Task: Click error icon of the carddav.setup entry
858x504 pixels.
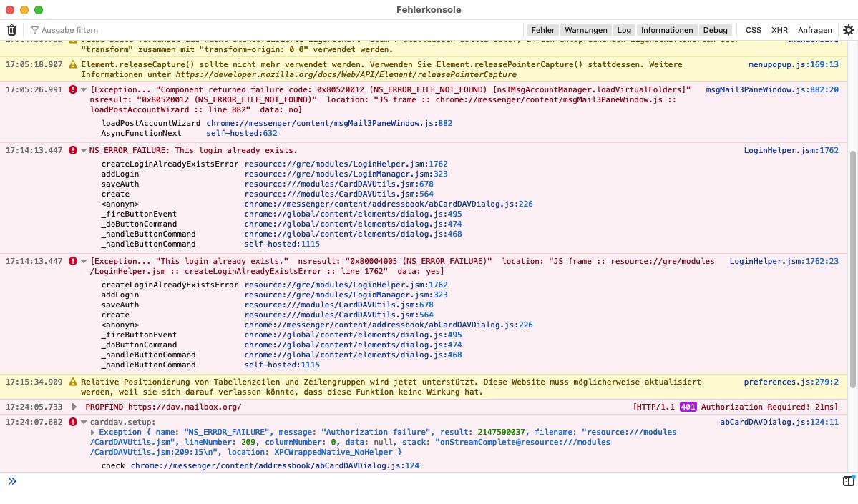Action: (x=72, y=423)
